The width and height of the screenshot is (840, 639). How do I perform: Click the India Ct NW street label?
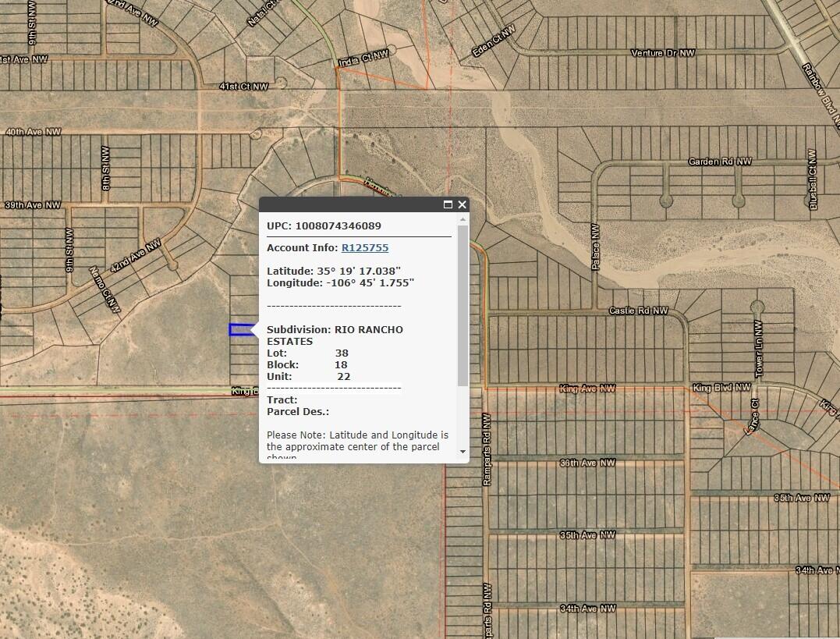pos(363,59)
